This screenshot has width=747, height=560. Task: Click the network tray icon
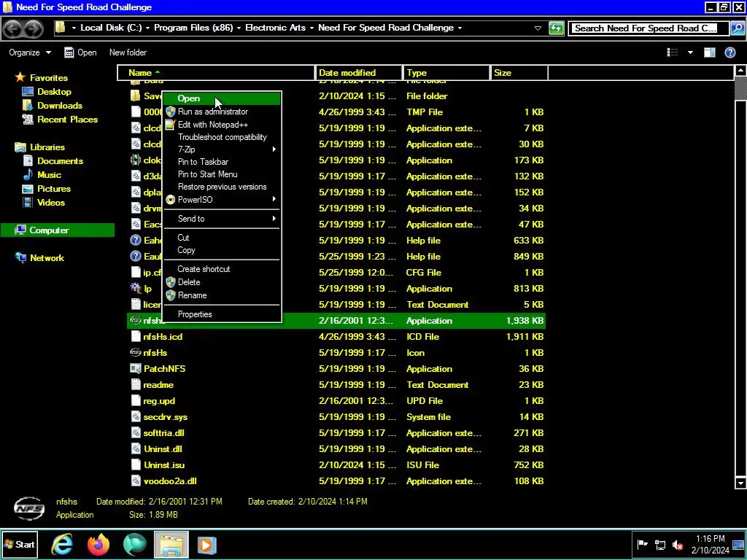coord(660,545)
